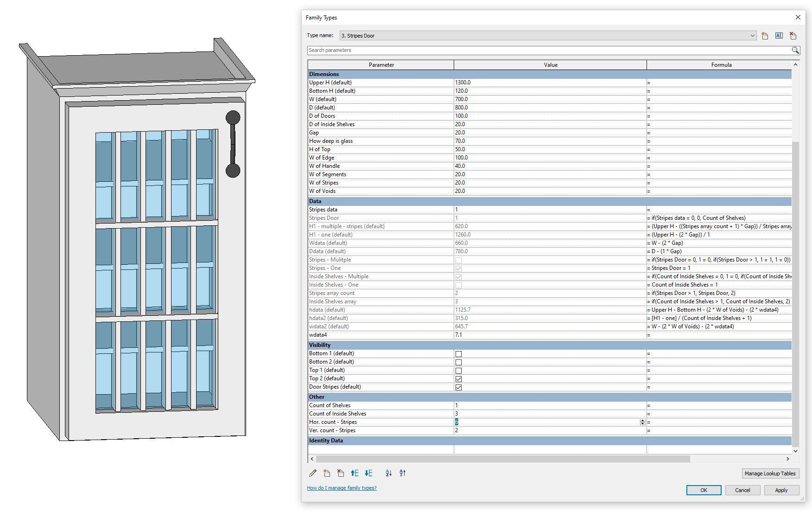Click the Ver. count - Stripes value 2
This screenshot has width=812, height=518.
click(457, 430)
